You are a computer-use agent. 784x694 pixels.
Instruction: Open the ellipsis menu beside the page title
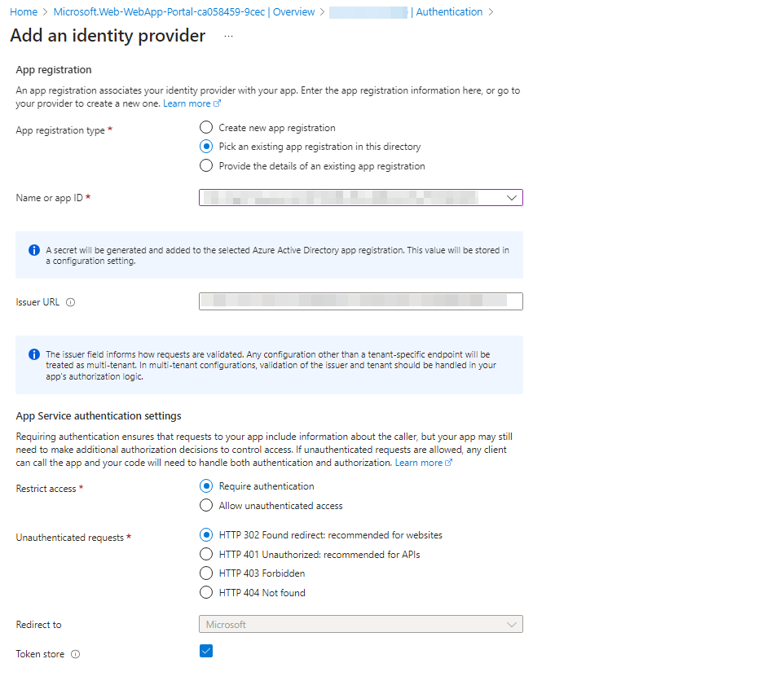pos(228,37)
